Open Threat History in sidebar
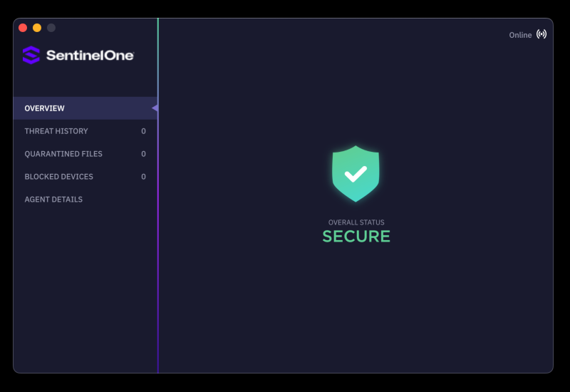 pyautogui.click(x=85, y=131)
